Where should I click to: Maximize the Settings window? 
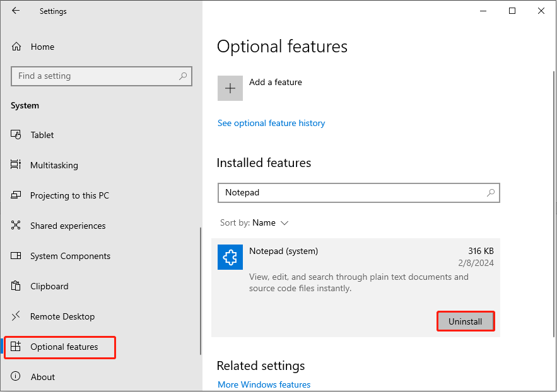512,11
